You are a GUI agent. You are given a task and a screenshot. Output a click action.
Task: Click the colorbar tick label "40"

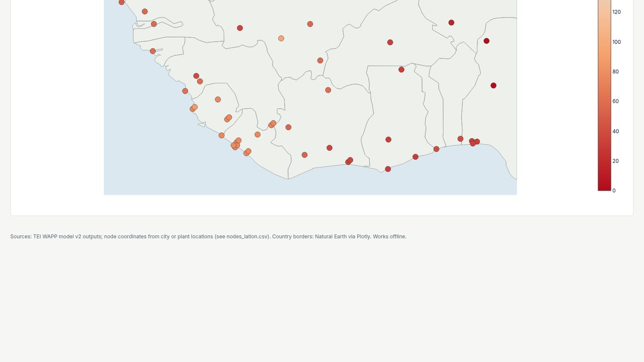pos(615,131)
